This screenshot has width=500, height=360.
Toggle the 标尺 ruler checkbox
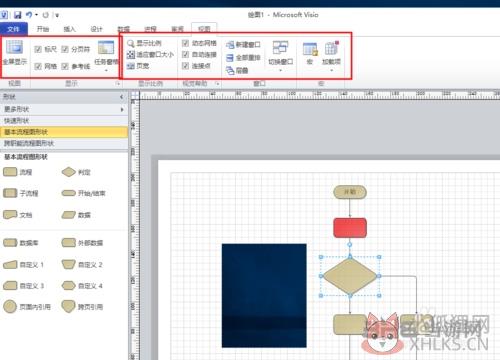pos(38,49)
